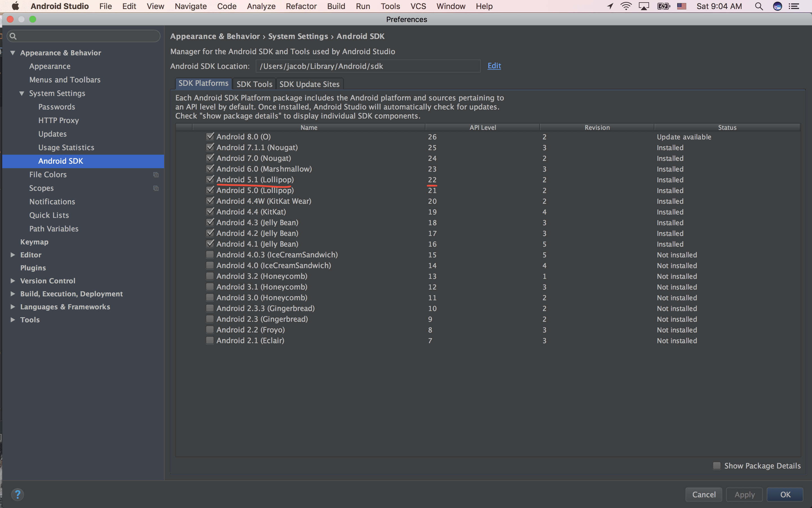Sort table by API Level column header
Viewport: 812px width, 508px height.
coord(482,127)
